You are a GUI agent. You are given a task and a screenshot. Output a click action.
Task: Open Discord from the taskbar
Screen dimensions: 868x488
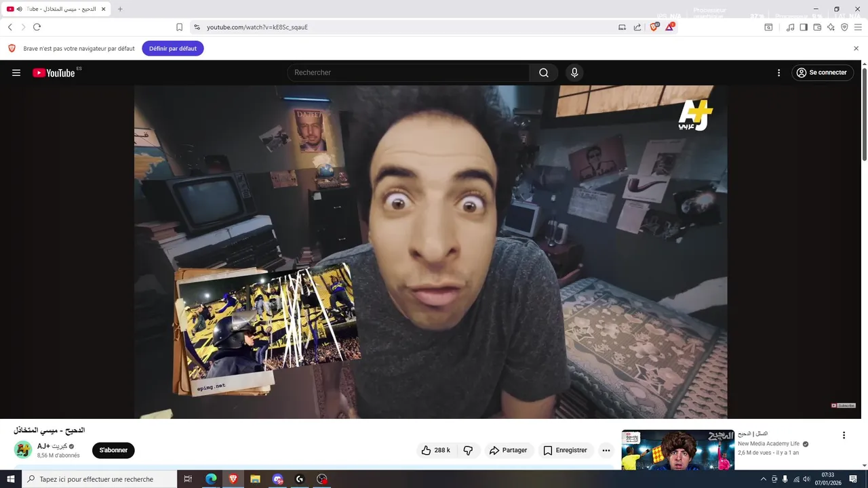[x=277, y=479]
